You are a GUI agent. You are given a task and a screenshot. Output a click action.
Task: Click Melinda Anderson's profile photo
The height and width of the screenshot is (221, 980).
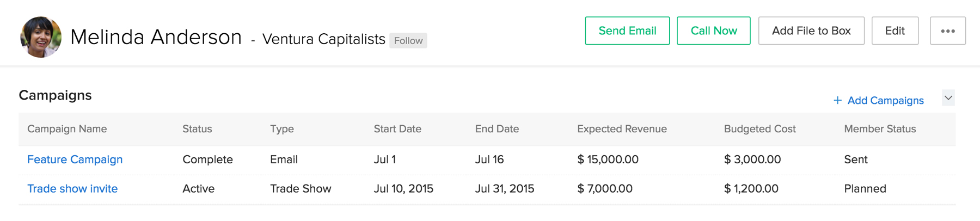(x=41, y=37)
